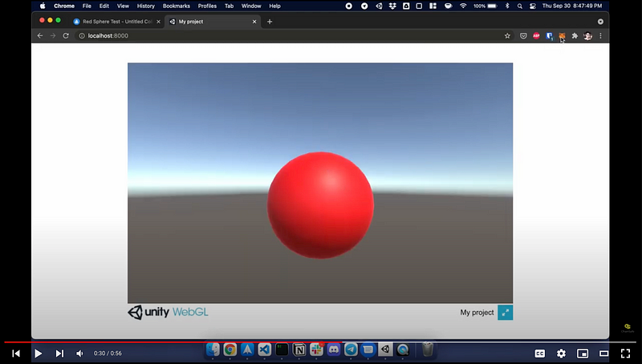Play the video

pyautogui.click(x=38, y=353)
